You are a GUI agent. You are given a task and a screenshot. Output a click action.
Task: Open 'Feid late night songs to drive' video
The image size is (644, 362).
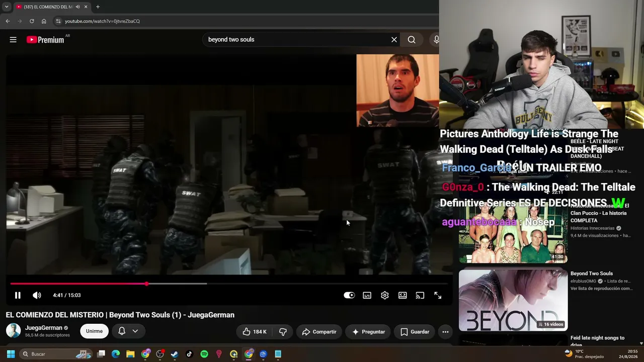click(597, 341)
